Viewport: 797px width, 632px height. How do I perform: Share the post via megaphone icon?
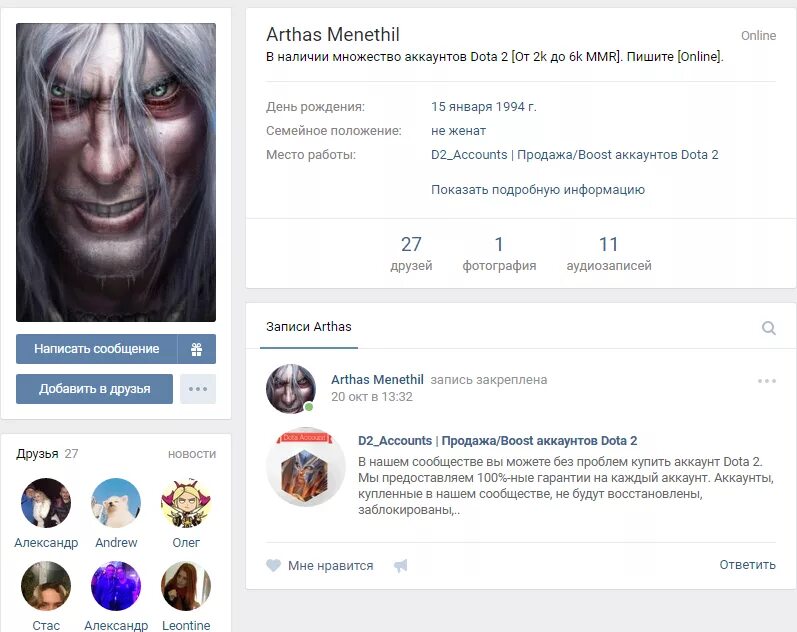(401, 565)
